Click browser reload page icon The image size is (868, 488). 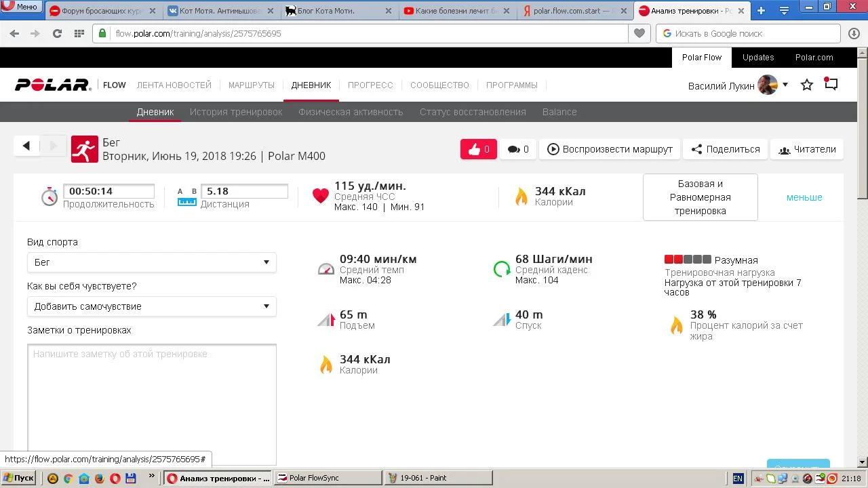click(x=57, y=33)
